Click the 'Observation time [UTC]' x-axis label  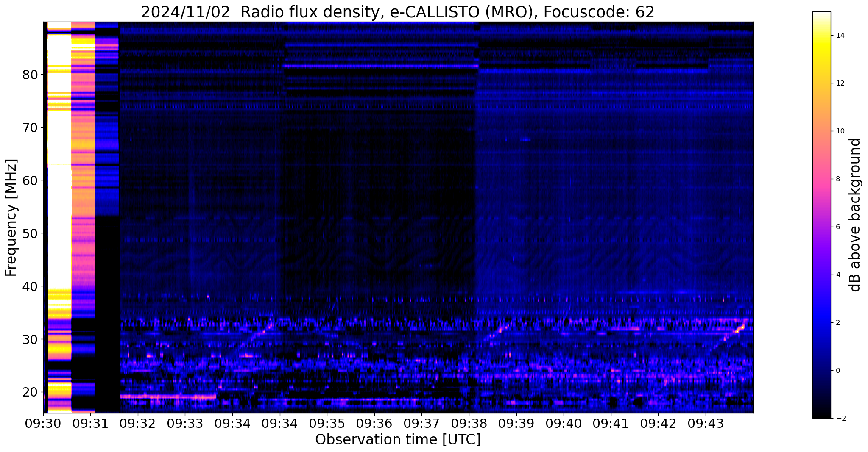point(398,440)
